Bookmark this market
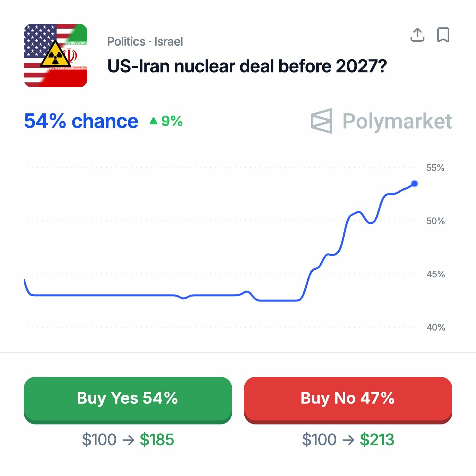This screenshot has height=476, width=476. 443,35
